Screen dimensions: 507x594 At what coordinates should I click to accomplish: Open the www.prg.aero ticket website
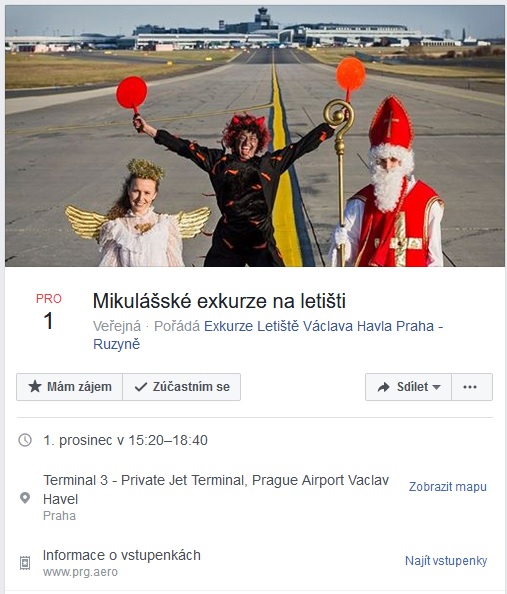(80, 572)
